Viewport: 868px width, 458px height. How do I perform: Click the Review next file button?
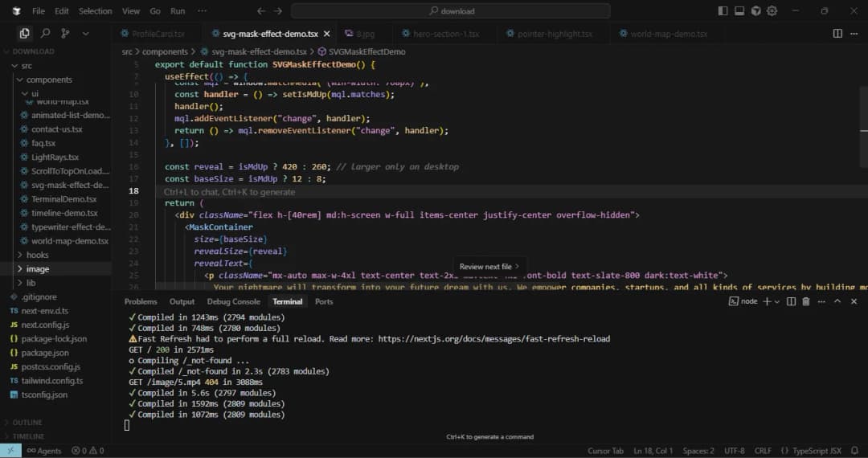pyautogui.click(x=489, y=267)
